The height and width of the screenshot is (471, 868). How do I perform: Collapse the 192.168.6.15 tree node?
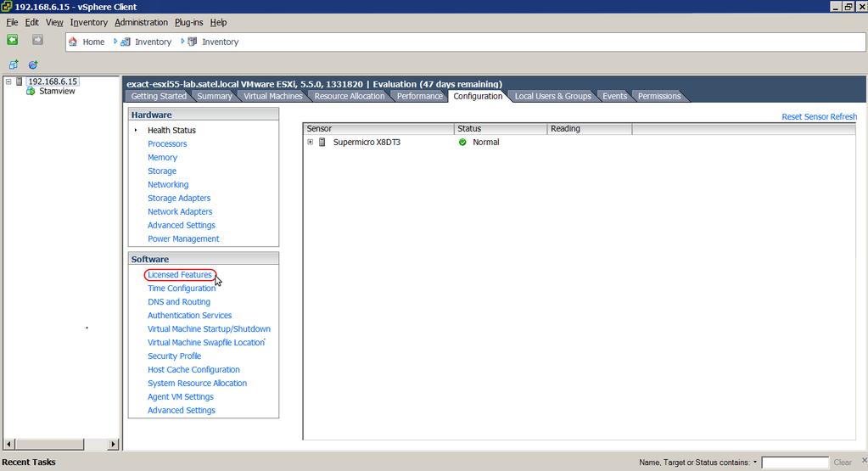[8, 81]
